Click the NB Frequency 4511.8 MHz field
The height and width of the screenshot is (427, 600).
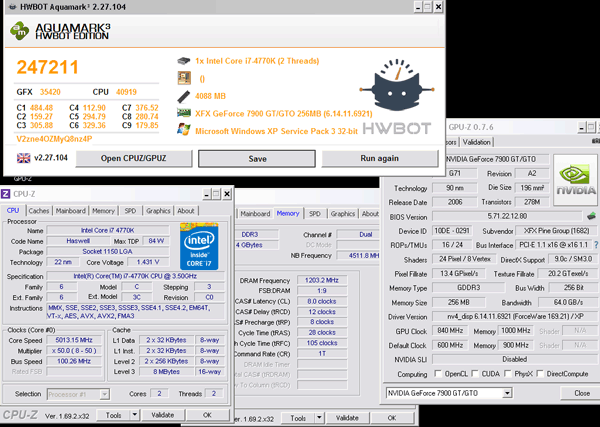[x=357, y=256]
